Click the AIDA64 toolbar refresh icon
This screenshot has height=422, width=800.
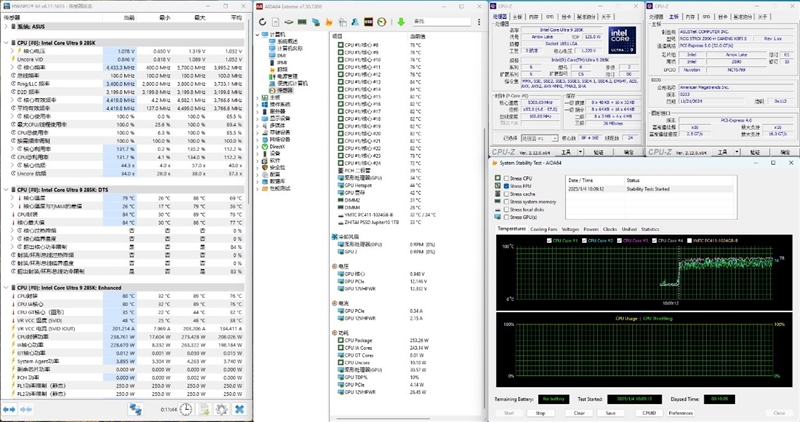click(x=262, y=22)
